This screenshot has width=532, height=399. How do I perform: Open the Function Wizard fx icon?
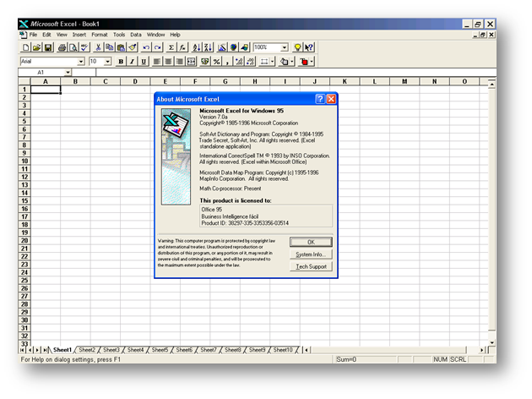click(x=182, y=47)
